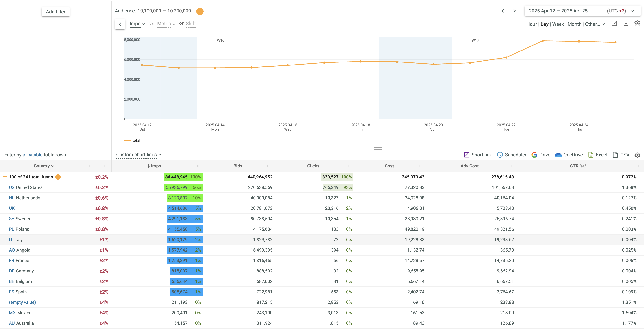The image size is (644, 329).
Task: Click the orange audience info icon
Action: tap(200, 11)
